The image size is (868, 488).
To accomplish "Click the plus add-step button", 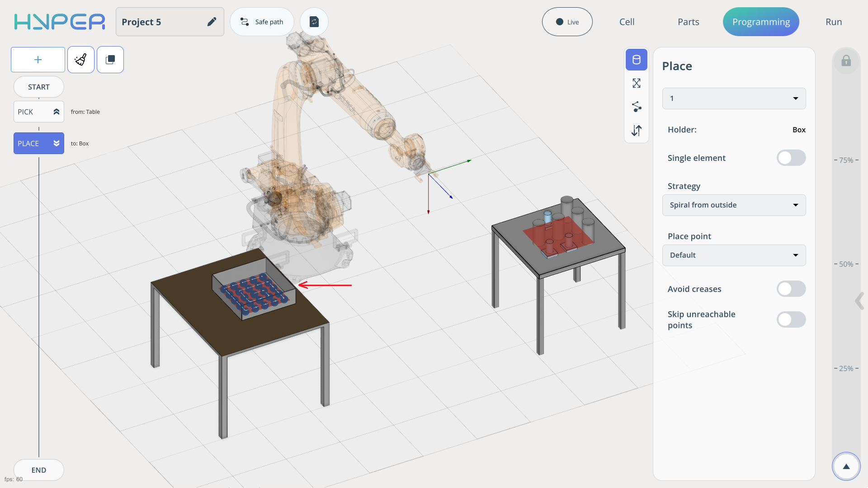I will click(x=38, y=60).
